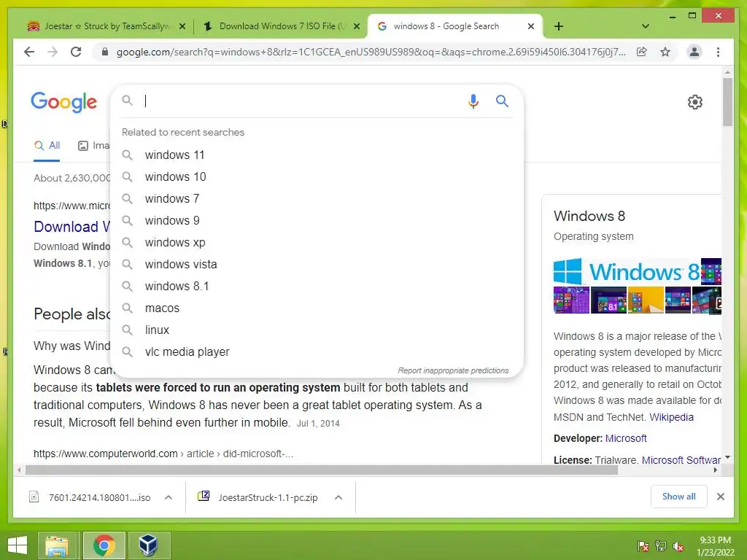Open the Microsoft developer link
747x560 pixels.
626,438
